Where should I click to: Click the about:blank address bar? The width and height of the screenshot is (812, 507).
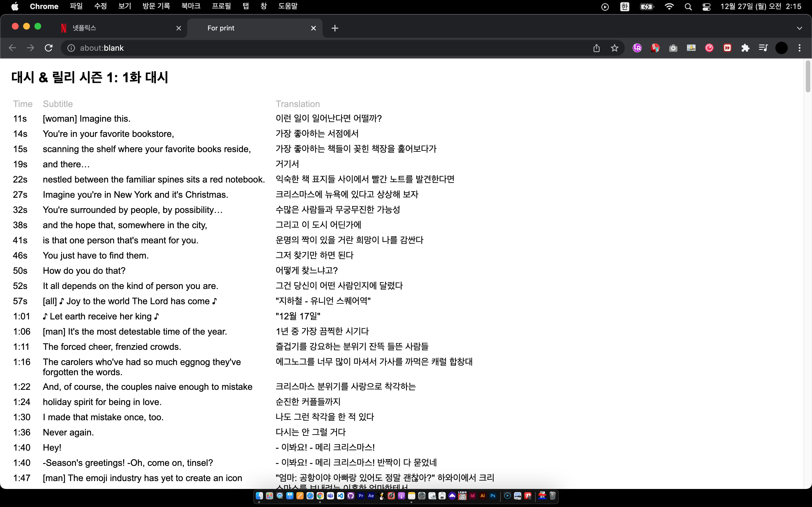point(302,48)
